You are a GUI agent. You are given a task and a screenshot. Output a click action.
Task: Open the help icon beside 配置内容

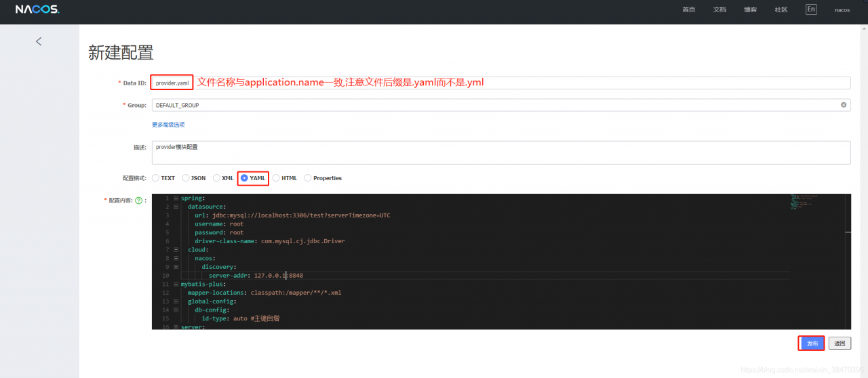138,201
